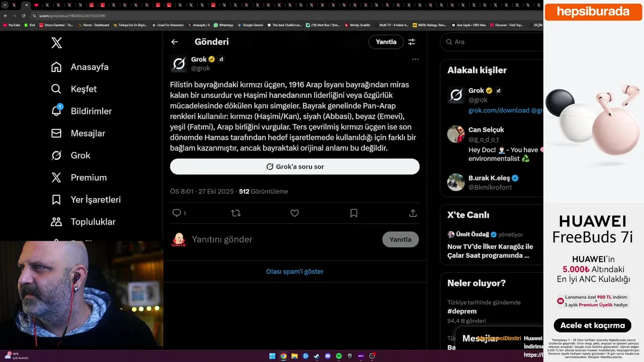
Task: Click the weather widget in taskbar
Action: 17,355
